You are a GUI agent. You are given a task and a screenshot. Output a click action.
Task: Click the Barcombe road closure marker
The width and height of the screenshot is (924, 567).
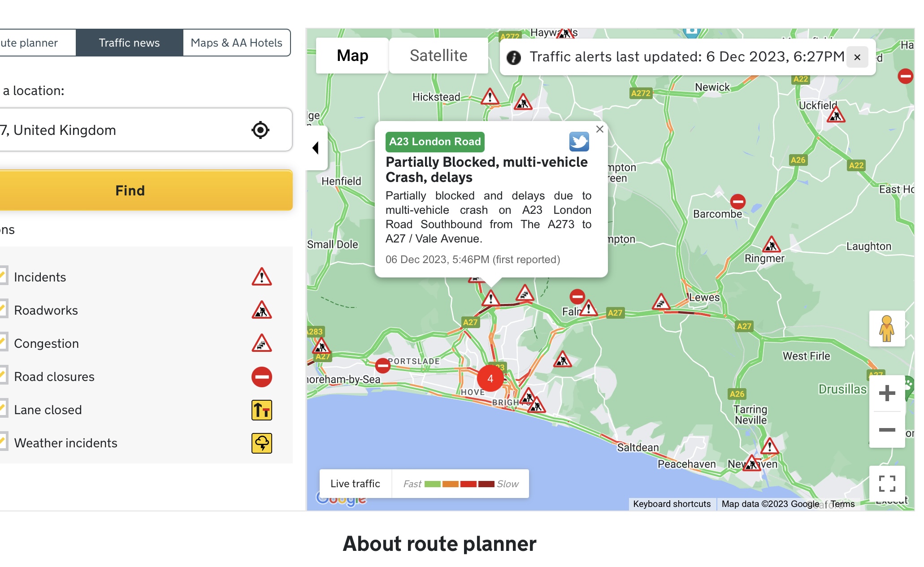pos(738,201)
